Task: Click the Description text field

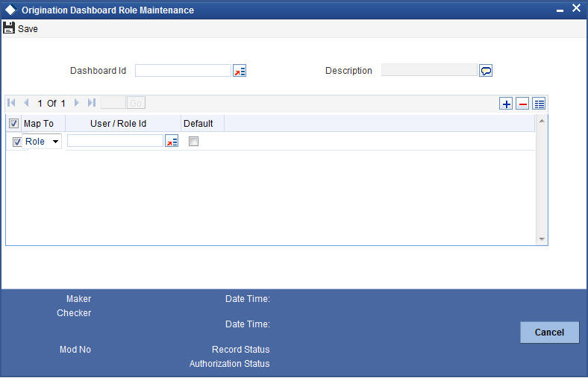Action: [x=429, y=69]
